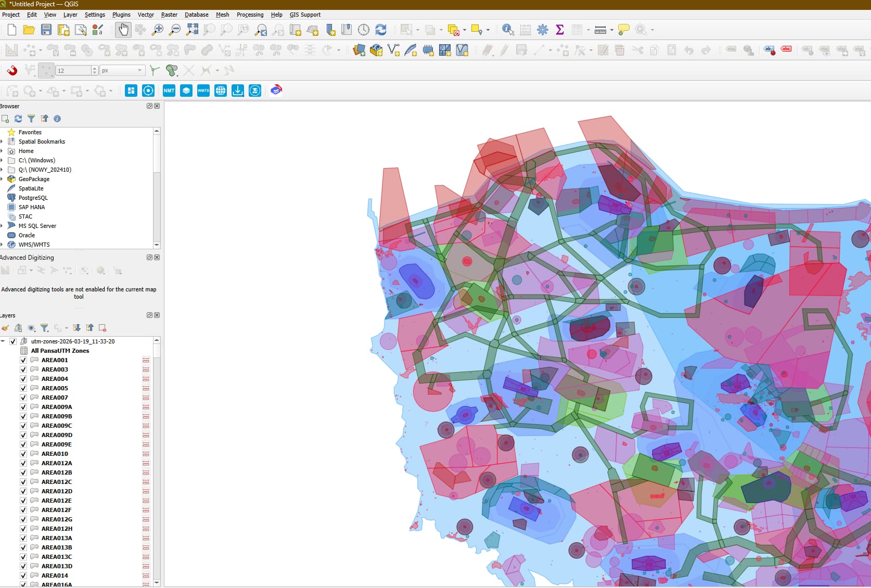Click the WMTS plugin icon

pos(203,91)
